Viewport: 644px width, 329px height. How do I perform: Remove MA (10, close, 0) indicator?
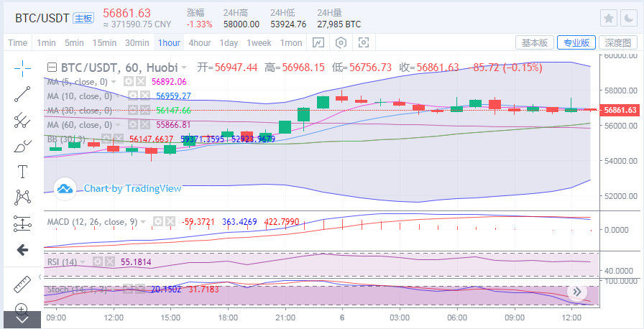click(x=144, y=96)
